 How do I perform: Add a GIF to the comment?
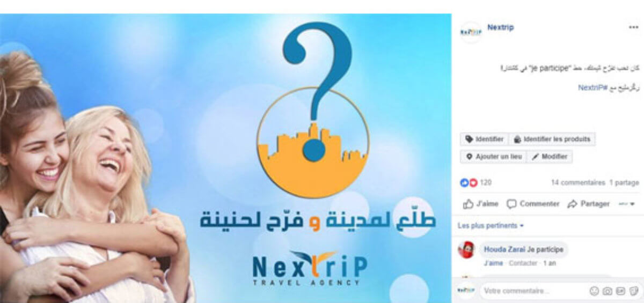click(x=620, y=291)
